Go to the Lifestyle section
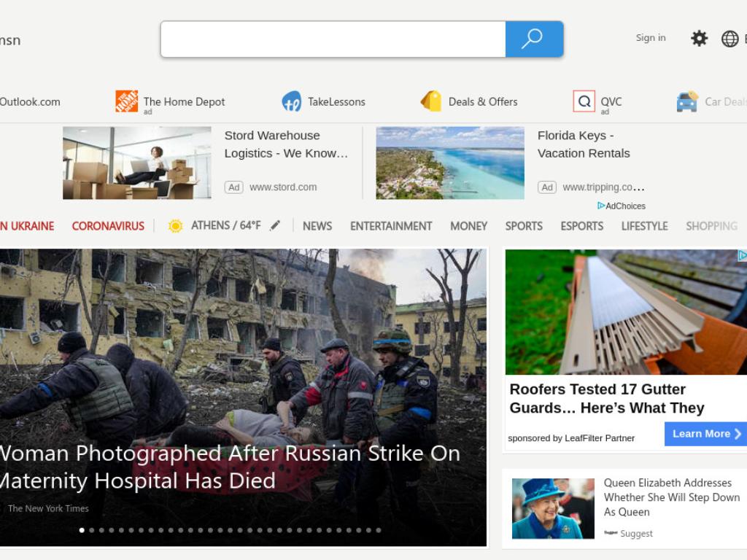747x560 pixels. pos(645,226)
